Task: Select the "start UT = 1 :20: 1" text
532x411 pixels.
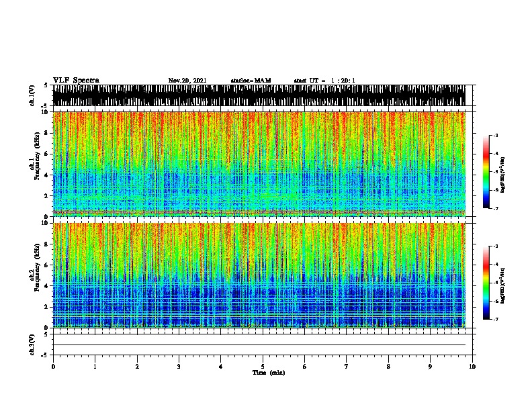Action: pyautogui.click(x=324, y=81)
